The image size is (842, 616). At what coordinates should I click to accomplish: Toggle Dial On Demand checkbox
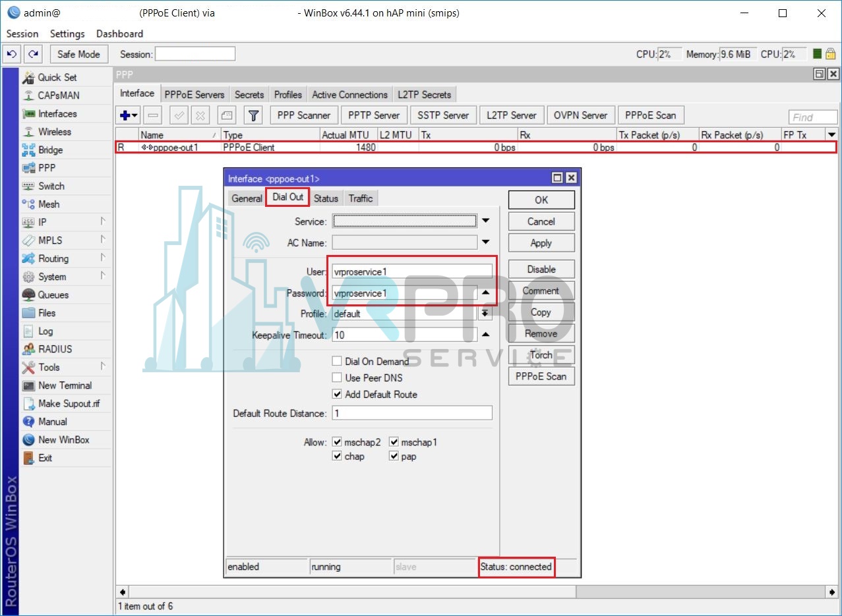pos(337,361)
